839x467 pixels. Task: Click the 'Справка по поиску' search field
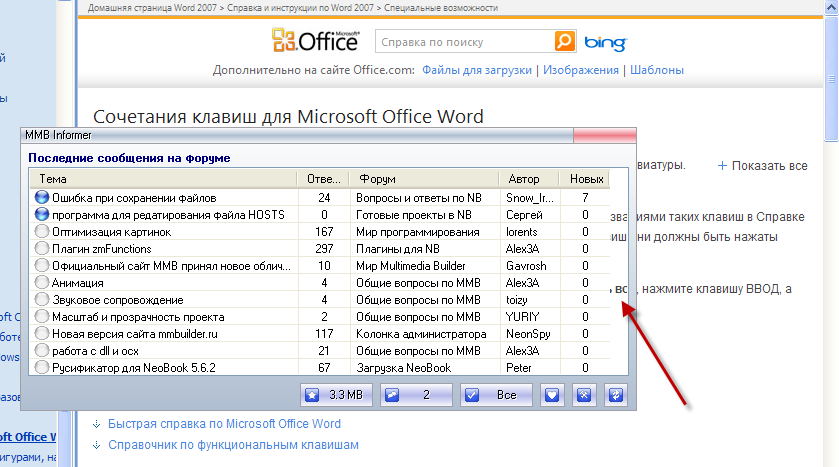pos(464,42)
